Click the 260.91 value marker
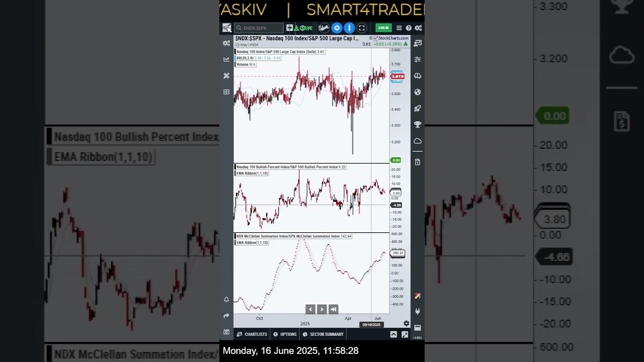Screen dimensions: 644x362 [397, 253]
